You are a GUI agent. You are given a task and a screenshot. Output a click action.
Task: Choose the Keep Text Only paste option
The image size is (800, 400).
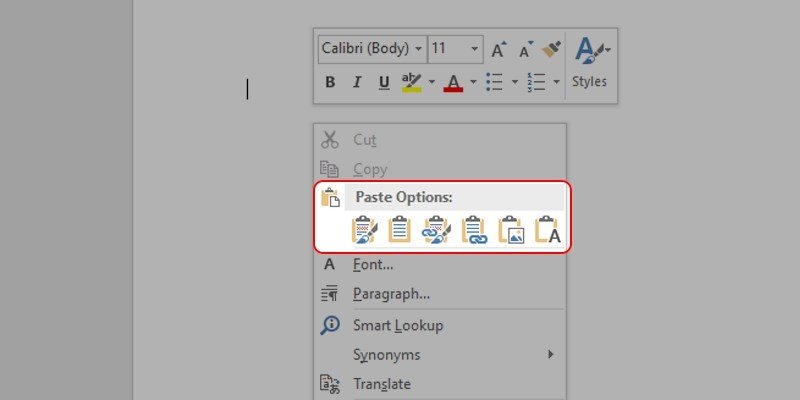click(x=549, y=231)
